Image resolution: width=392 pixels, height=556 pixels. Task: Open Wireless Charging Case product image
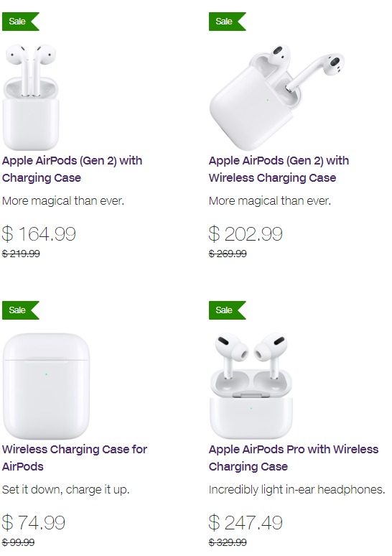[46, 386]
